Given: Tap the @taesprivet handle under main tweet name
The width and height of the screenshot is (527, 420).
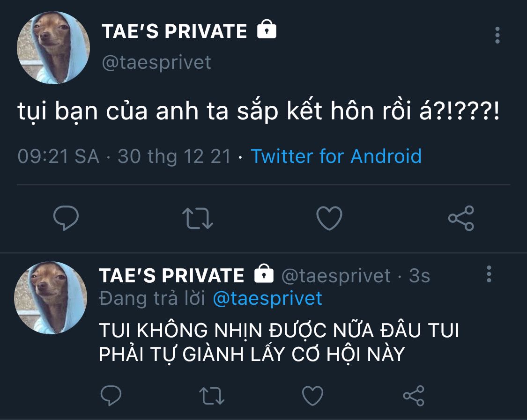Looking at the screenshot, I should point(156,62).
